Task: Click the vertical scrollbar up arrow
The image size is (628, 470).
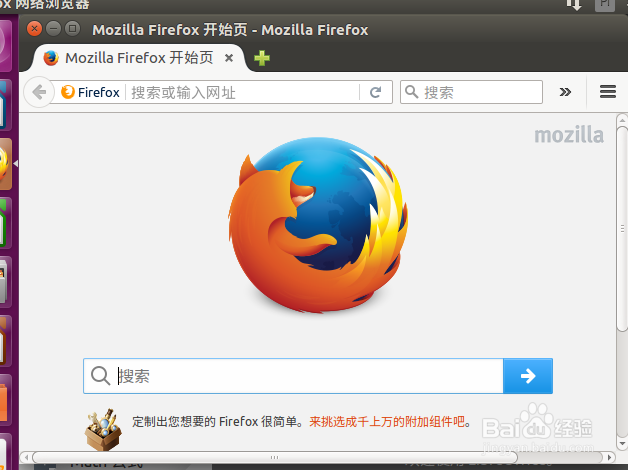Action: (622, 119)
